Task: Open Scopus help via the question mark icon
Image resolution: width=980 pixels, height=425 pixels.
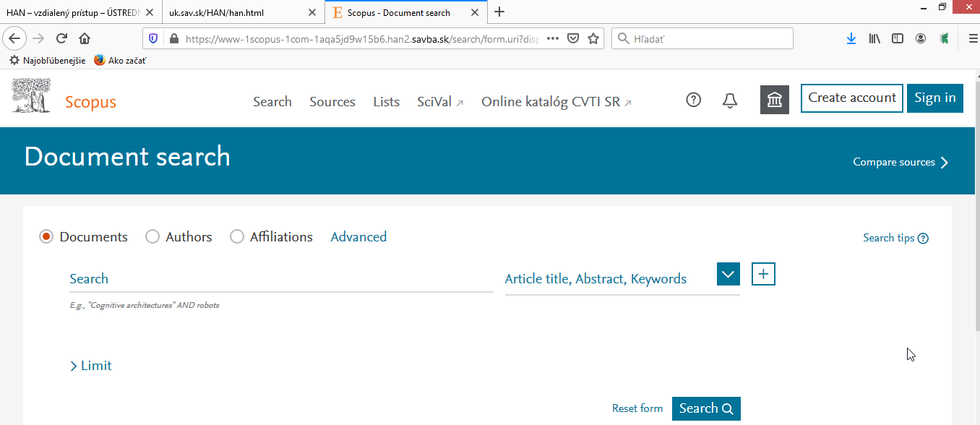Action: point(693,100)
